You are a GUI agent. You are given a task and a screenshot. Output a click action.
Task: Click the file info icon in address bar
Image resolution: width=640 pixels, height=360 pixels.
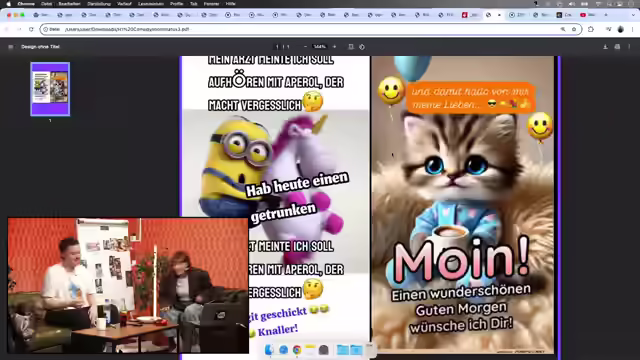coord(46,29)
